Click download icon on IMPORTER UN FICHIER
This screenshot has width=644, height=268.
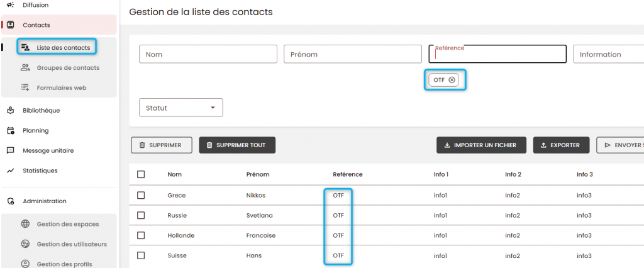tap(447, 145)
